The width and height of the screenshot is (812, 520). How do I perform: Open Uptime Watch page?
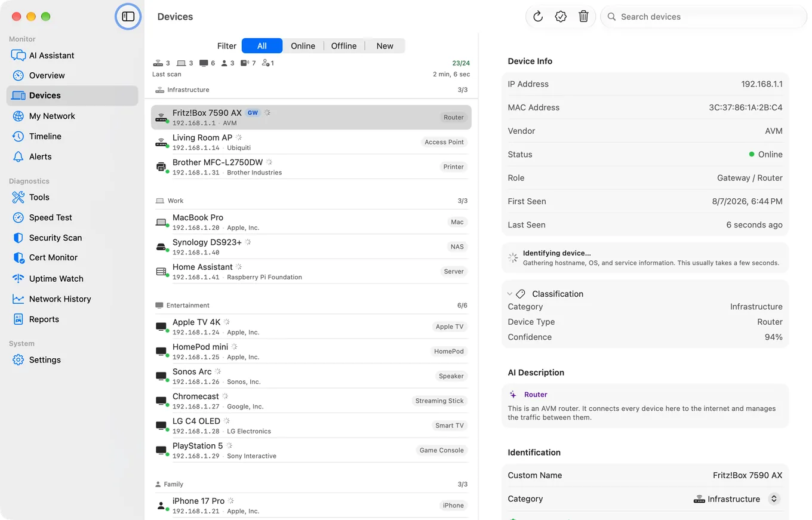tap(72, 278)
